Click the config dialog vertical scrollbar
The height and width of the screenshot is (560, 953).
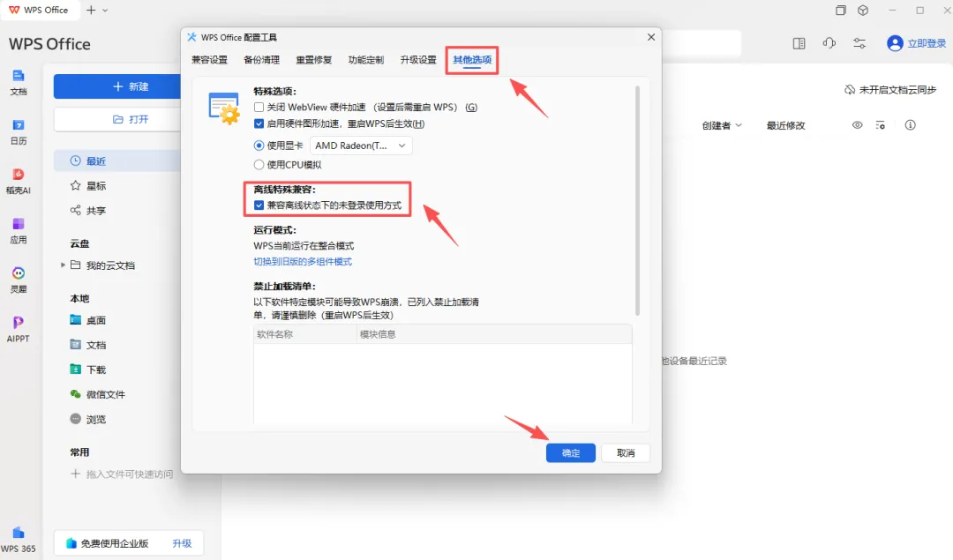(637, 200)
